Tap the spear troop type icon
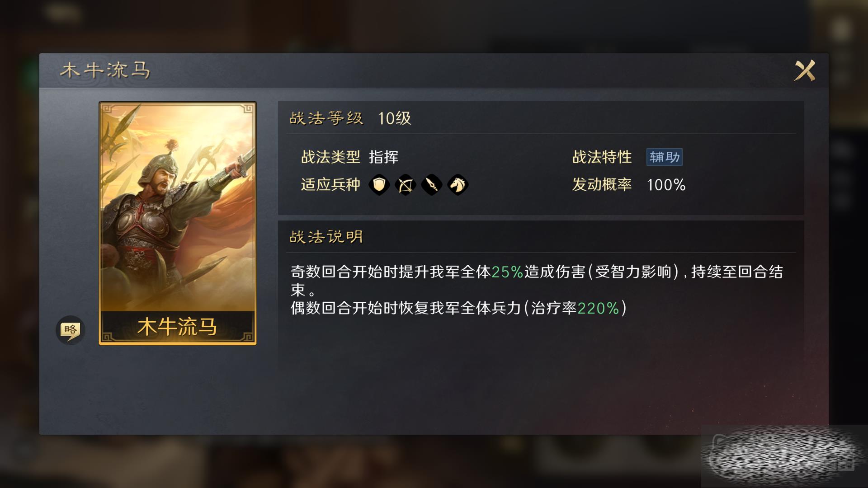Image resolution: width=868 pixels, height=488 pixels. 431,184
